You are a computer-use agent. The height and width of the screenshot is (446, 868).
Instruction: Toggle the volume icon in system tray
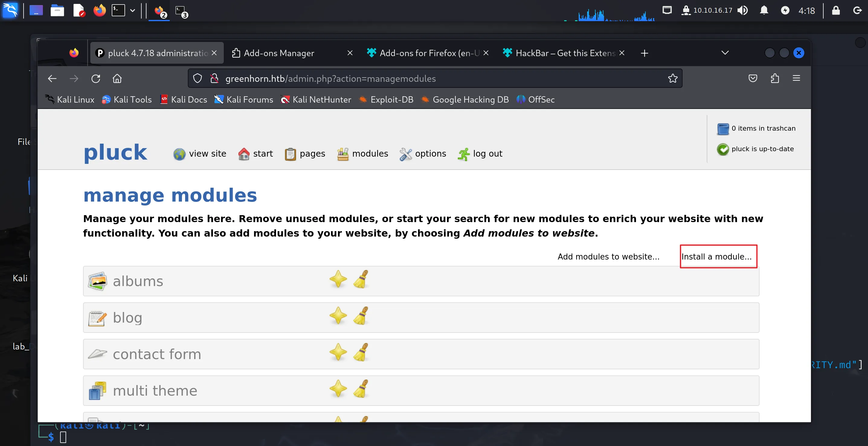coord(742,11)
